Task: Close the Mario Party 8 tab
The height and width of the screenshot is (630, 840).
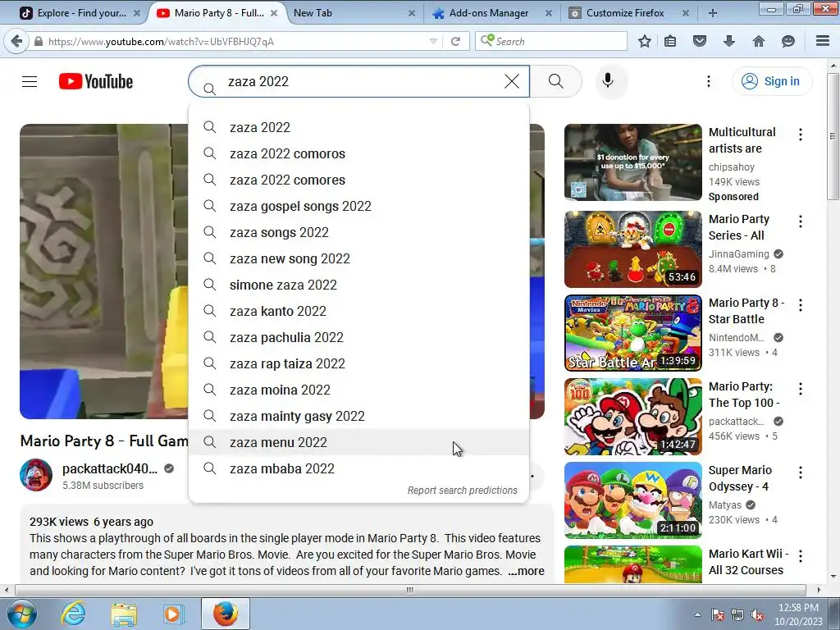Action: [x=274, y=13]
